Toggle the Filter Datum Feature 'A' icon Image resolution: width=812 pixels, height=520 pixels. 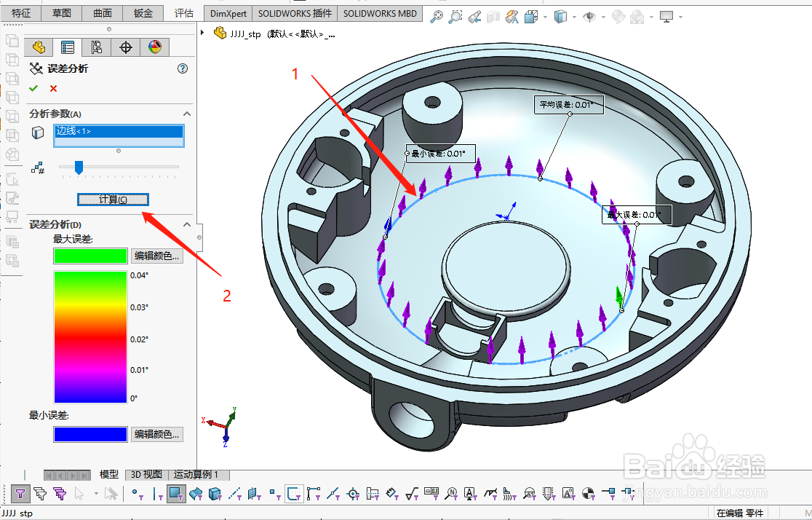(x=470, y=494)
